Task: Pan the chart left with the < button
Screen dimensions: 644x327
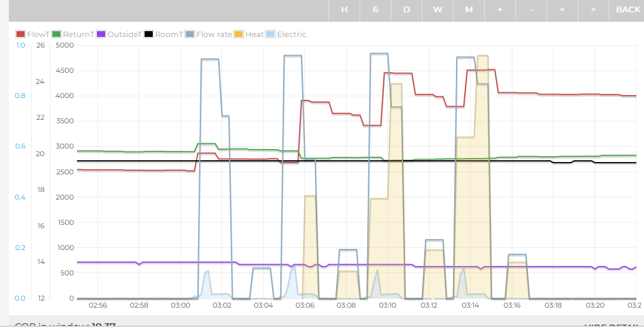Action: pos(562,10)
